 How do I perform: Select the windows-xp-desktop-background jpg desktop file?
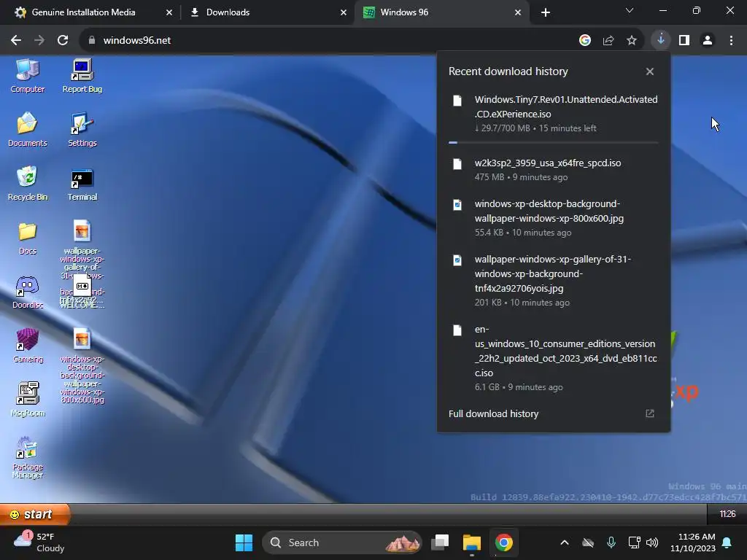coord(82,366)
